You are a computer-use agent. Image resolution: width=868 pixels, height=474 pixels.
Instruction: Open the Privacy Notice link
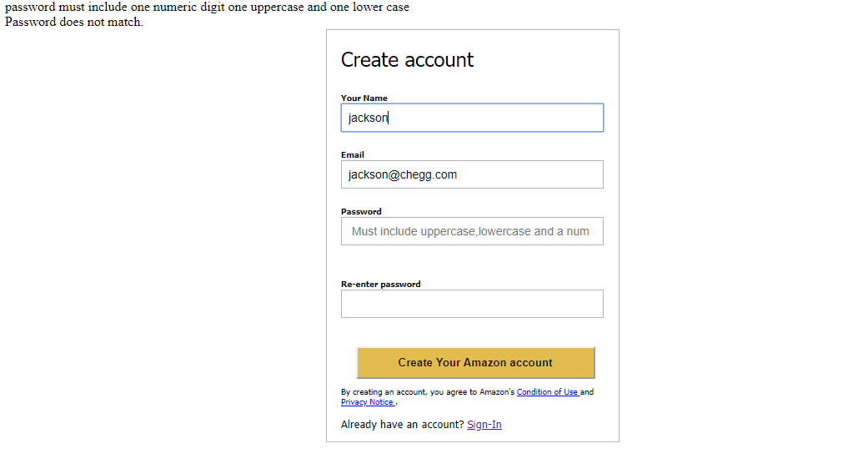(x=368, y=402)
